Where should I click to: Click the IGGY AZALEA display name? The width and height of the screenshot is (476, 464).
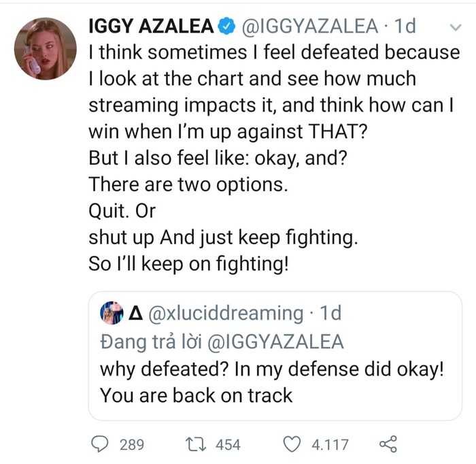(152, 26)
